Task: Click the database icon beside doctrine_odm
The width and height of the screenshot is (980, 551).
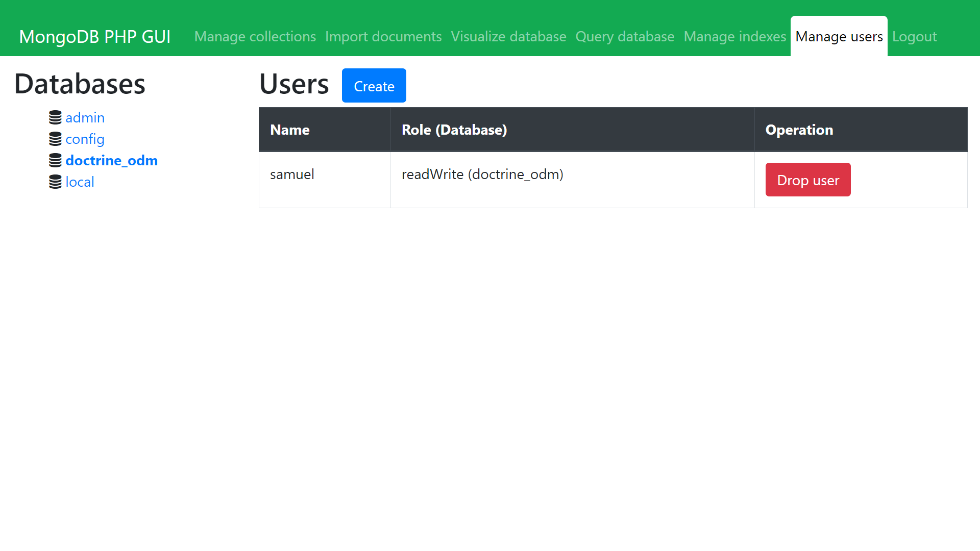Action: pyautogui.click(x=55, y=161)
